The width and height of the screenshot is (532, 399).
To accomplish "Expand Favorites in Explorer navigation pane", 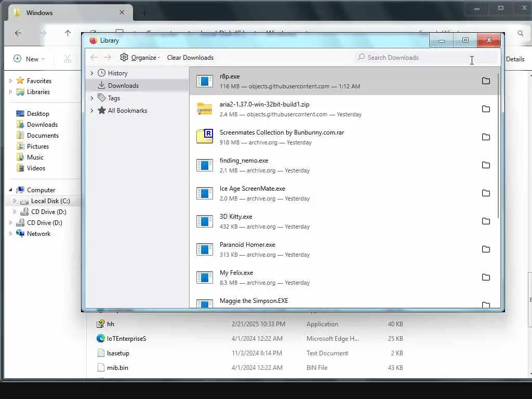I will tap(10, 81).
